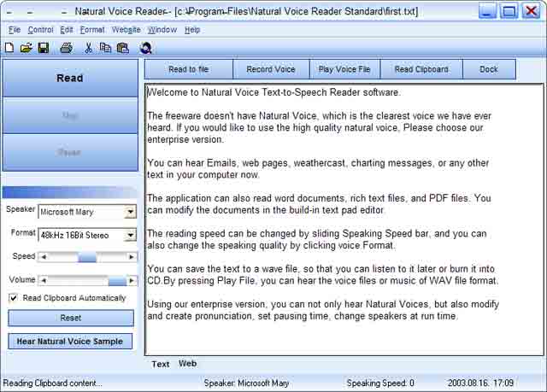
Task: Open the Window menu
Action: click(x=162, y=30)
